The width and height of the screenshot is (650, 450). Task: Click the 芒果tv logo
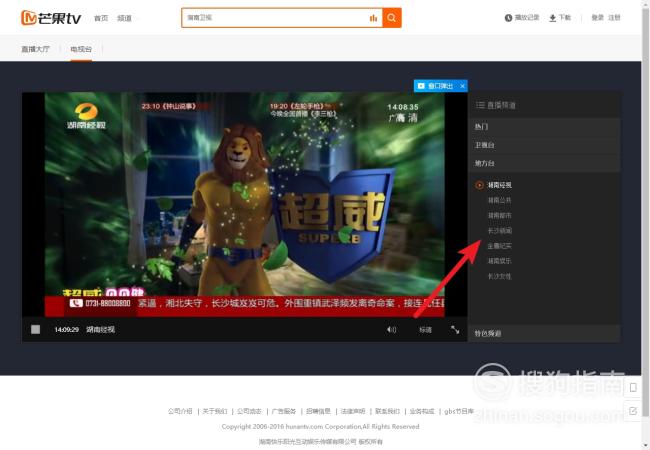click(51, 18)
